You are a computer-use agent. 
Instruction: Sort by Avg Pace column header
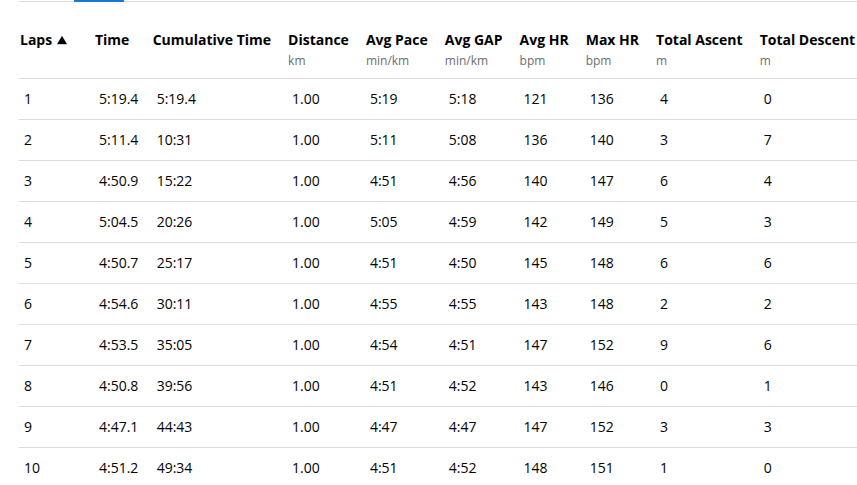click(397, 40)
